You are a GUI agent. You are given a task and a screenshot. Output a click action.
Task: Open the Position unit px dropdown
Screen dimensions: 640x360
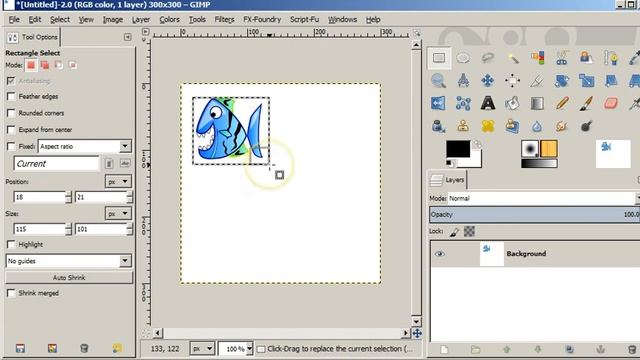tap(118, 182)
